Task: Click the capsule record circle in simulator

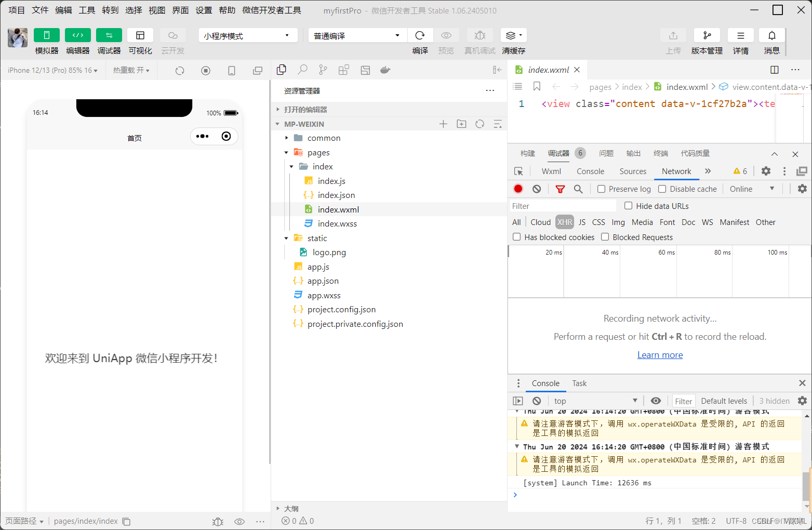Action: click(x=226, y=136)
